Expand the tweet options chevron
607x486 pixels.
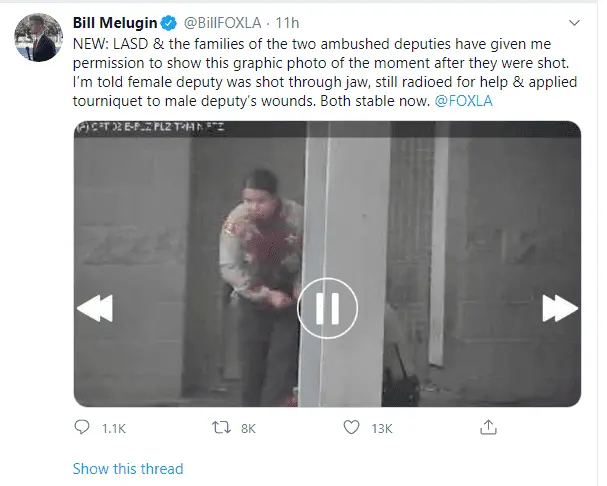coord(573,21)
